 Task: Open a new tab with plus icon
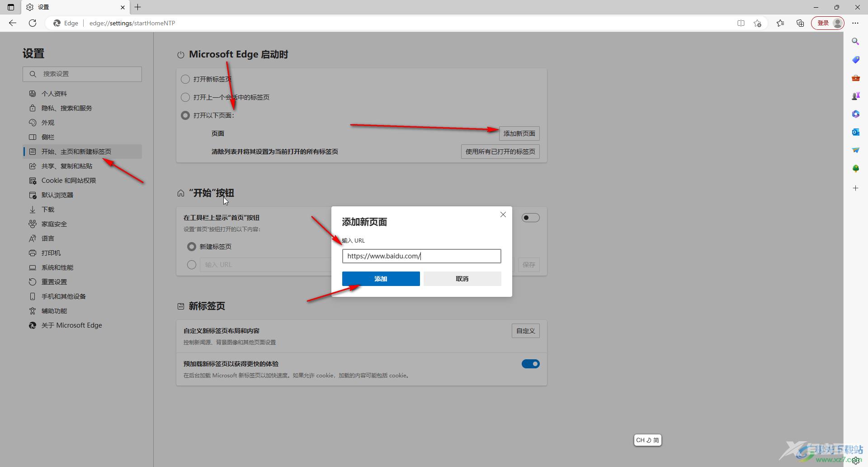(138, 7)
